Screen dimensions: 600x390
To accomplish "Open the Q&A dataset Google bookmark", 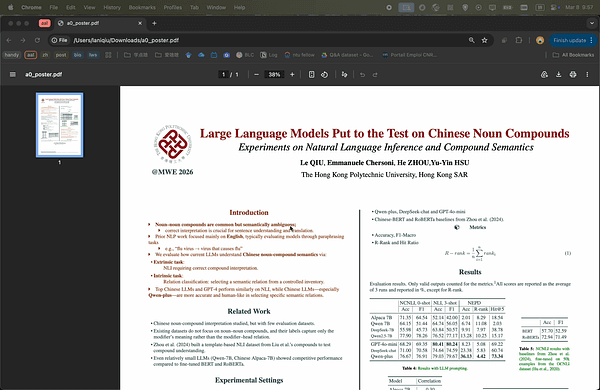I will tap(347, 55).
